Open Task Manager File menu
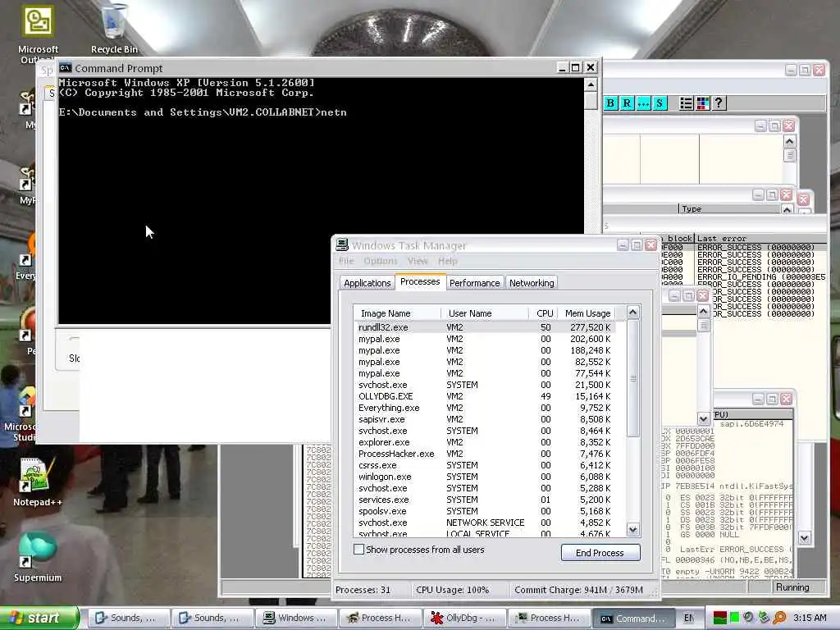 346,261
